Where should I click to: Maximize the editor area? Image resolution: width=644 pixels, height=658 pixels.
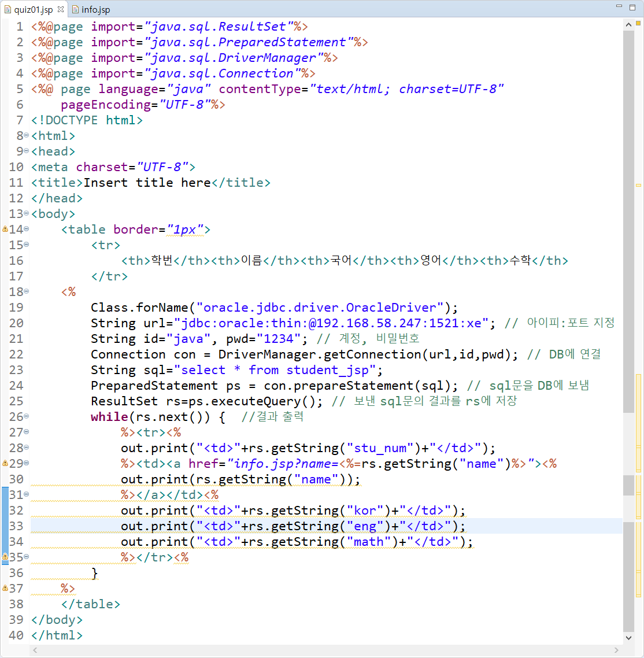coord(632,7)
